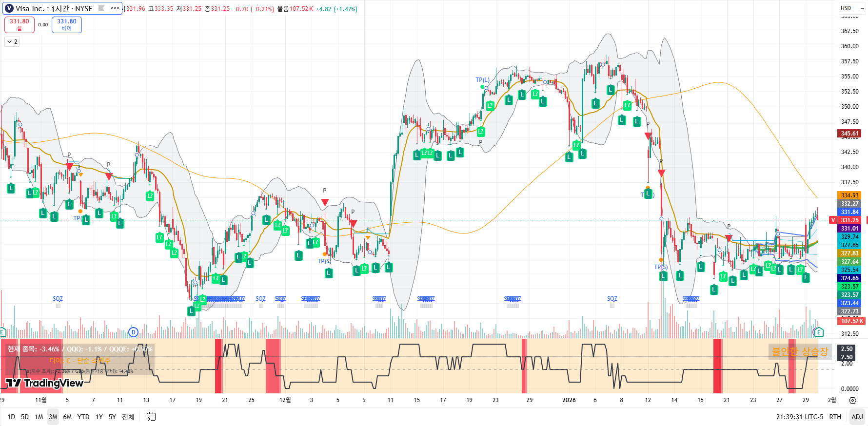Click the 볼륨 107.52 K value in the legend
Image resolution: width=868 pixels, height=426 pixels.
tap(296, 9)
